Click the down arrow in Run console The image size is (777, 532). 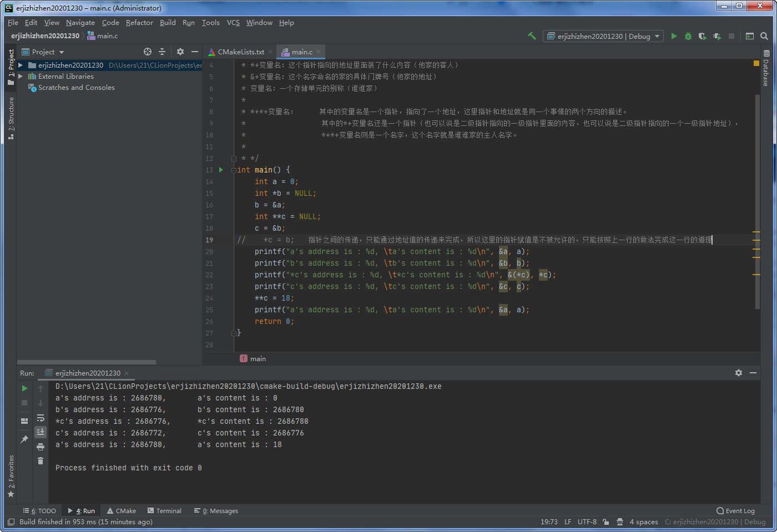tap(41, 403)
